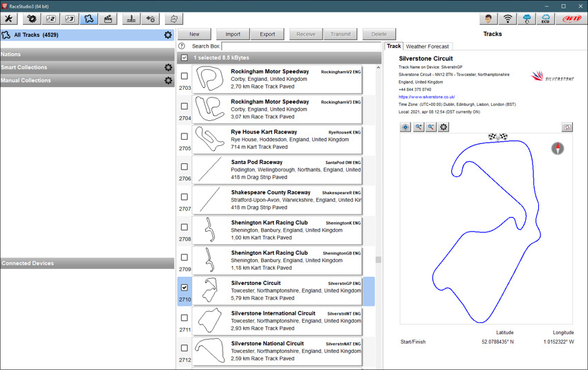588x370 pixels.
Task: Select Shenington Kart Racing Club 1,18 km row
Action: click(277, 261)
